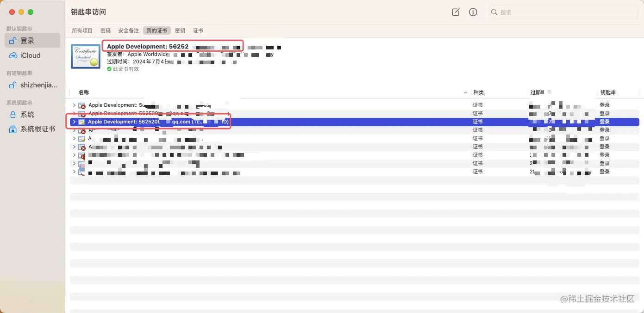Image resolution: width=644 pixels, height=313 pixels.
Task: Open the iCloud keychain
Action: click(x=32, y=55)
